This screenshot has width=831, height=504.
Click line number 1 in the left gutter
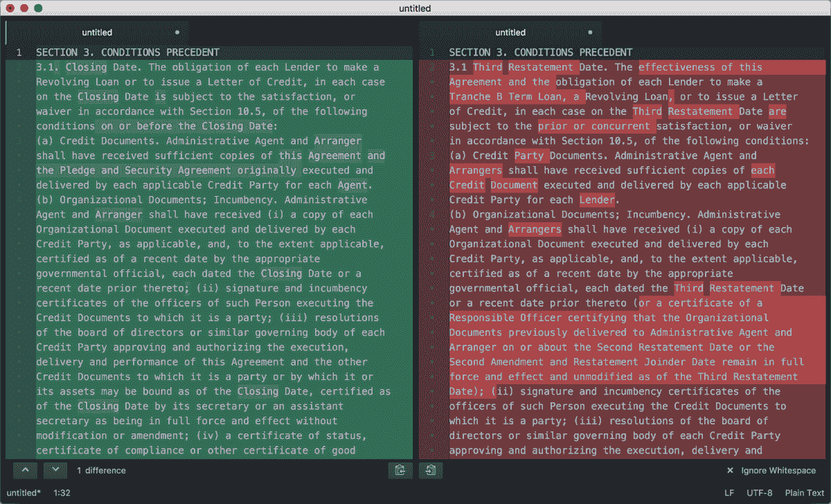[x=19, y=52]
